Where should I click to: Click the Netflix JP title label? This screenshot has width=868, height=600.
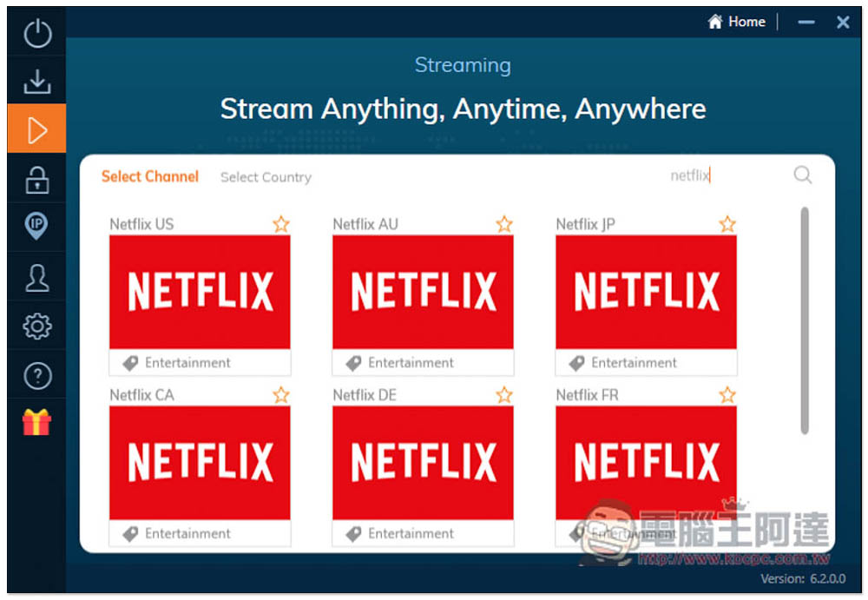pos(586,224)
